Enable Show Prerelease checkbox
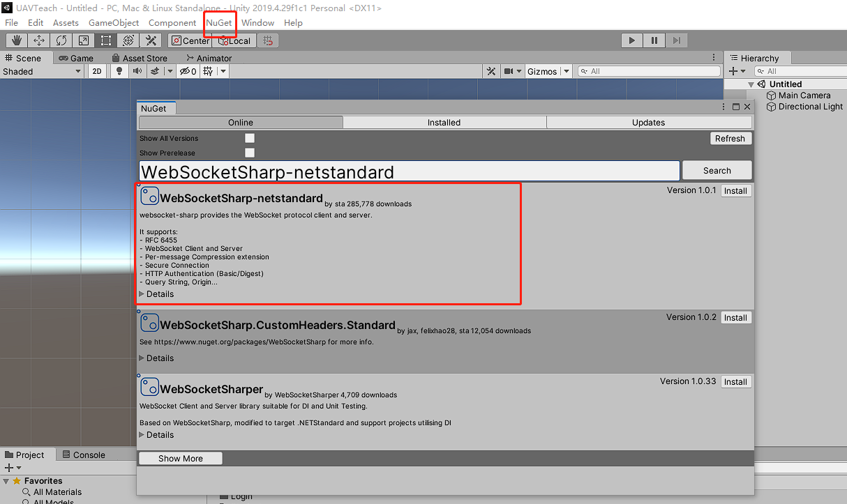 tap(250, 153)
